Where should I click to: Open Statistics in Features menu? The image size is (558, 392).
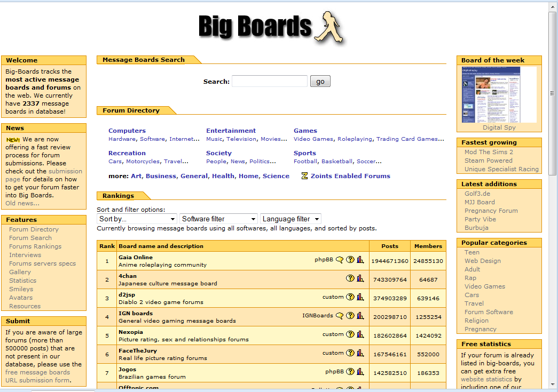22,281
